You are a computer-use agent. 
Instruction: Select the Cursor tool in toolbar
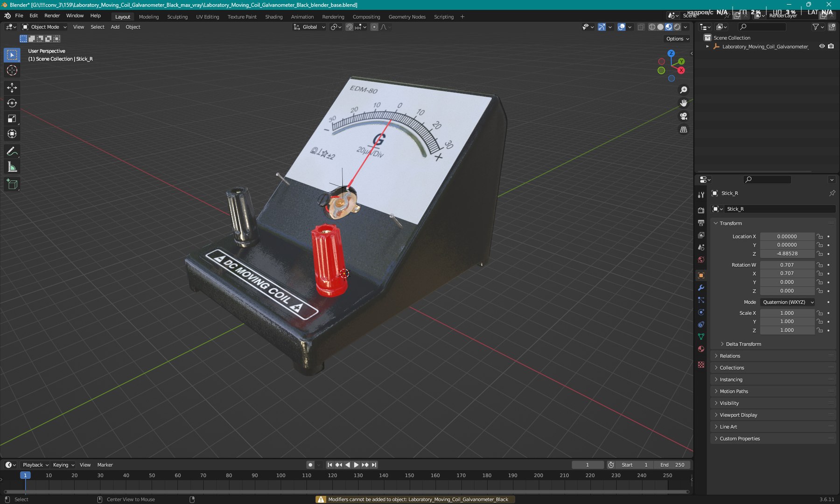click(x=12, y=70)
